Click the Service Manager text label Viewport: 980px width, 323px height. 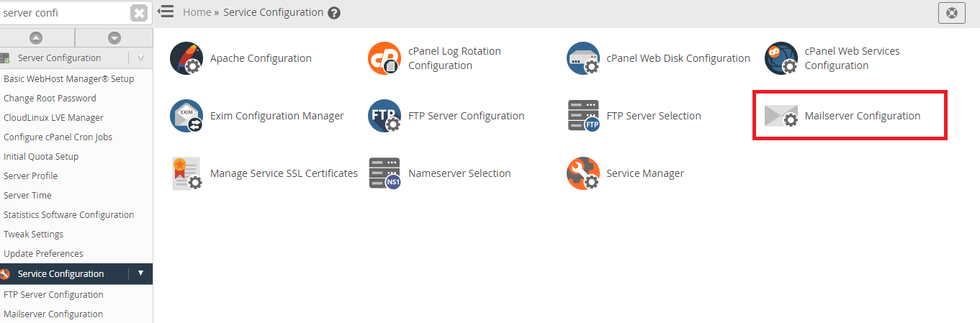coord(645,173)
